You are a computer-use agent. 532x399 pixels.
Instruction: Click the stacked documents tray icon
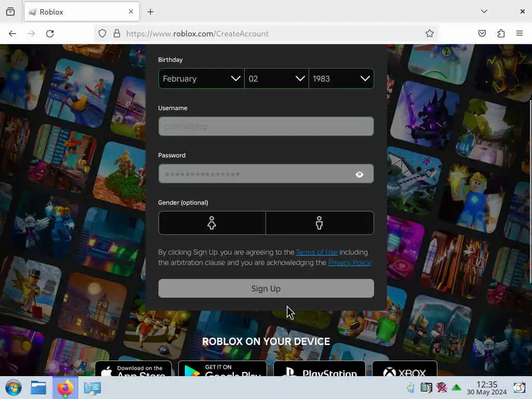426,388
